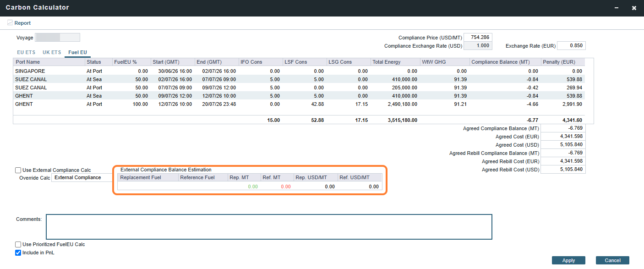Toggle Use Prioritized FuelEU Calc checkbox

click(18, 244)
